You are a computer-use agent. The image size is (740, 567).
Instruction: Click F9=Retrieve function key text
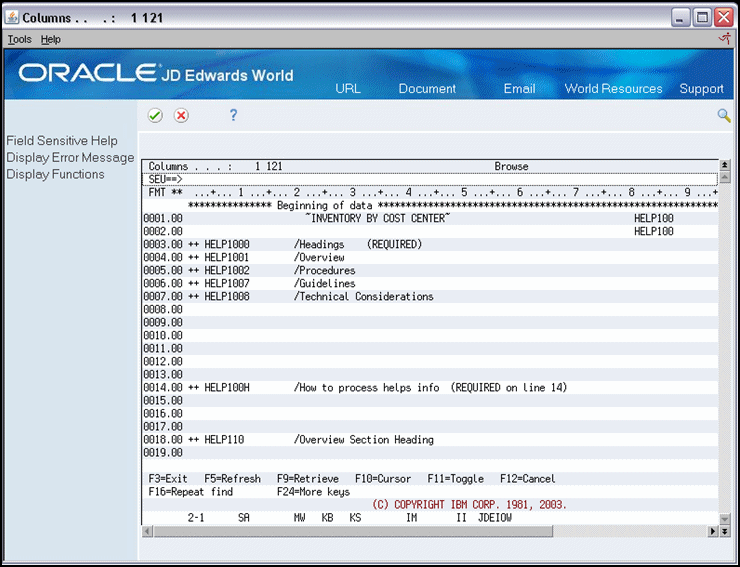tap(308, 479)
